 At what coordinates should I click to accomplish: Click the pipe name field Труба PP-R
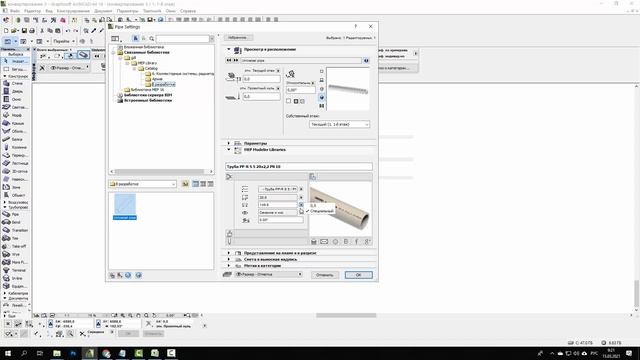(299, 167)
